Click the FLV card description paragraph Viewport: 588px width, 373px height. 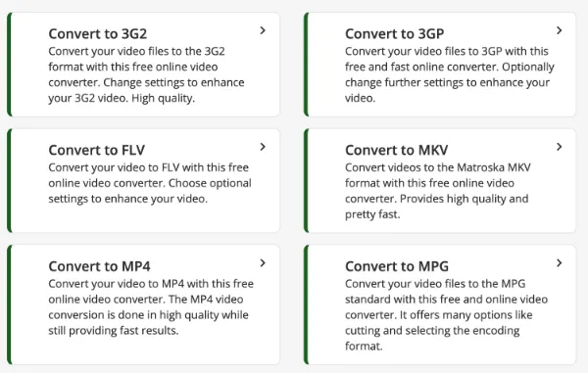(150, 183)
